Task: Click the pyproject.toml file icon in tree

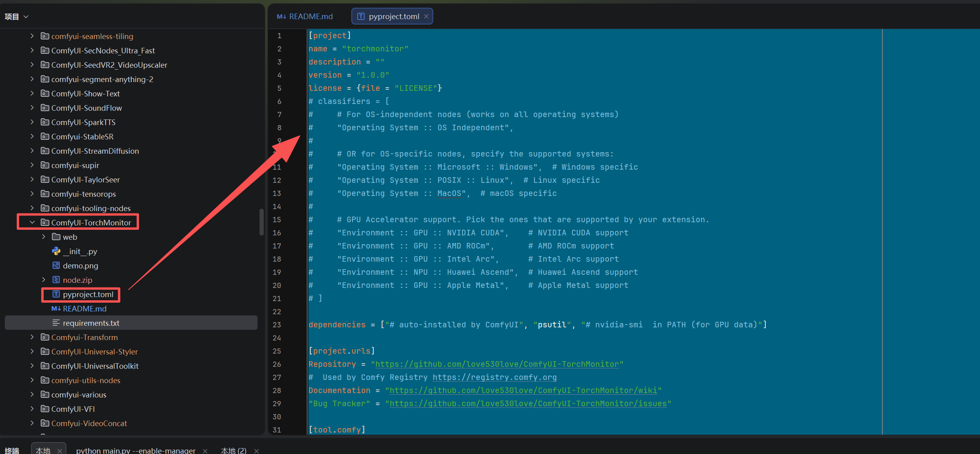Action: [56, 294]
